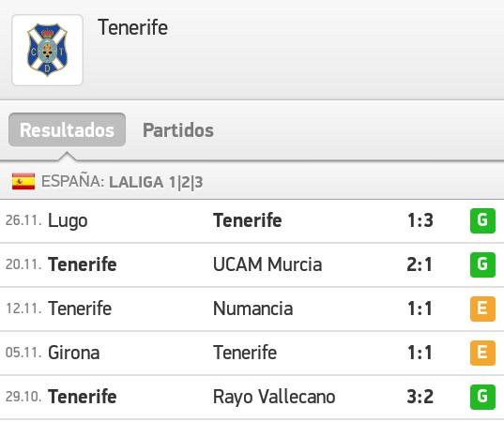Click green G badge for Rayo Vallecano match
The width and height of the screenshot is (504, 422).
coord(482,397)
